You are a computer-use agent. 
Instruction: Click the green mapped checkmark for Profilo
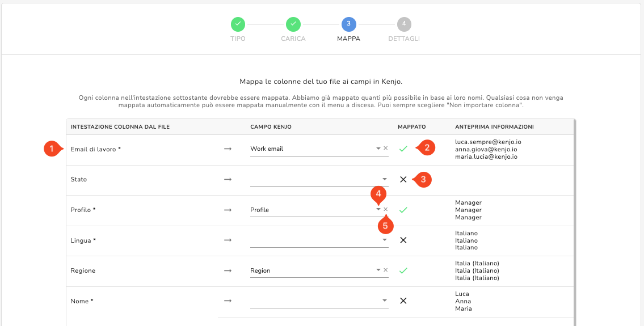(x=403, y=210)
